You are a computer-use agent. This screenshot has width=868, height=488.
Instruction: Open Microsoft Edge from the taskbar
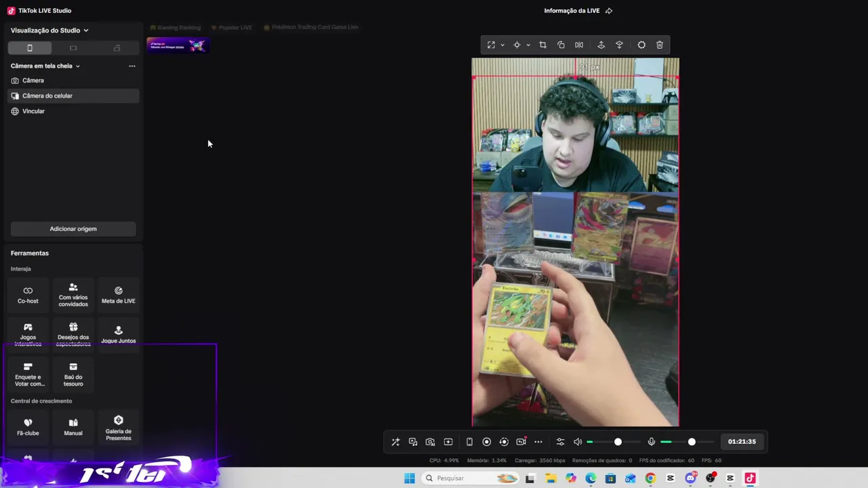tap(591, 479)
